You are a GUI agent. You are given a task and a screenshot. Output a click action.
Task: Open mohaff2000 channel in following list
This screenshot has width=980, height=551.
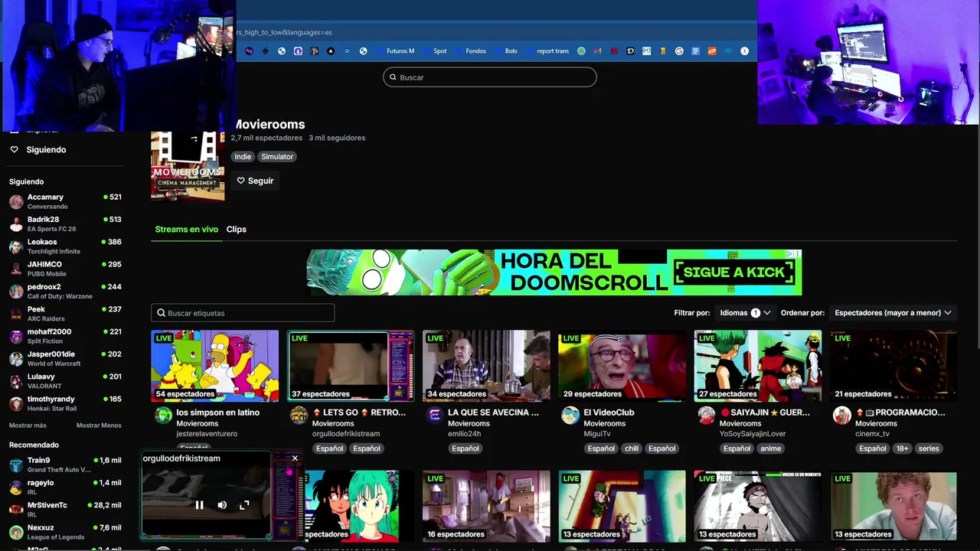click(65, 336)
